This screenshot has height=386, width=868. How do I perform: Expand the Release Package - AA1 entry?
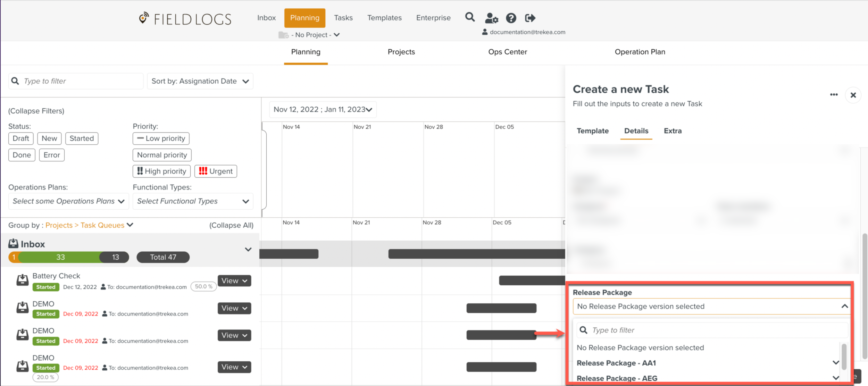coord(836,363)
